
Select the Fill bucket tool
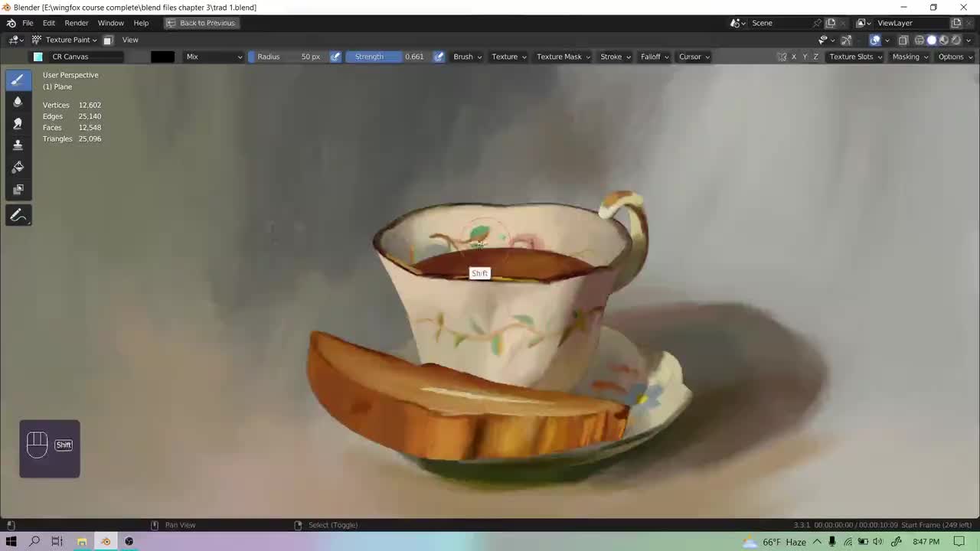point(18,167)
